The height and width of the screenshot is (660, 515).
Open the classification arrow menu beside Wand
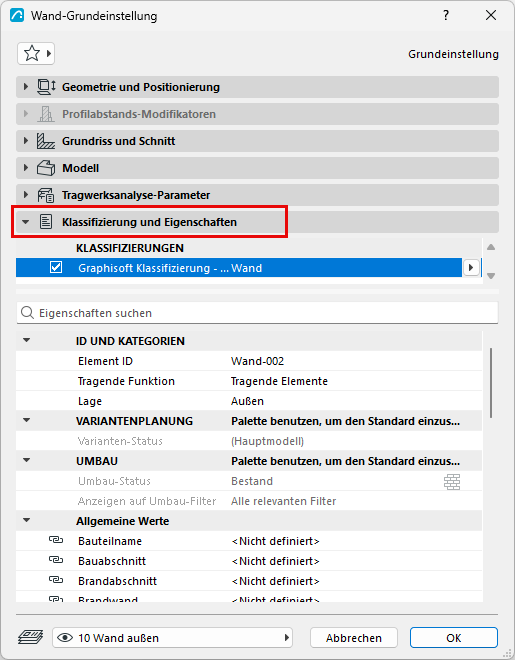point(471,267)
